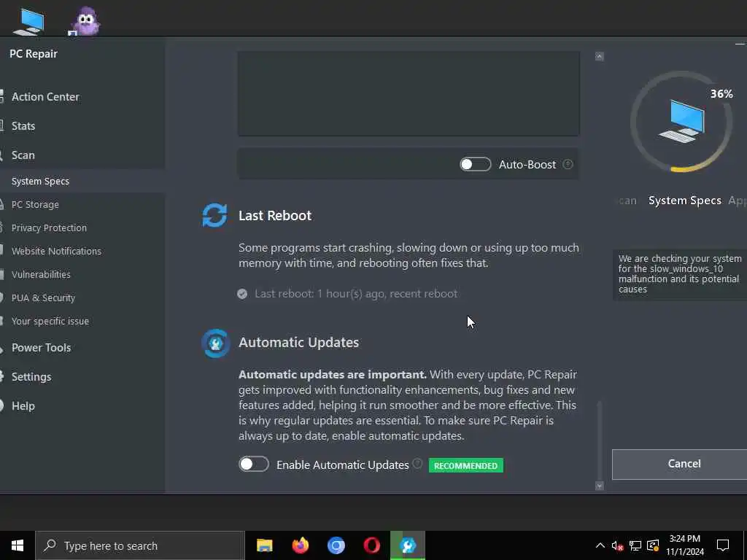
Task: Open PUA & Security item
Action: tap(43, 297)
